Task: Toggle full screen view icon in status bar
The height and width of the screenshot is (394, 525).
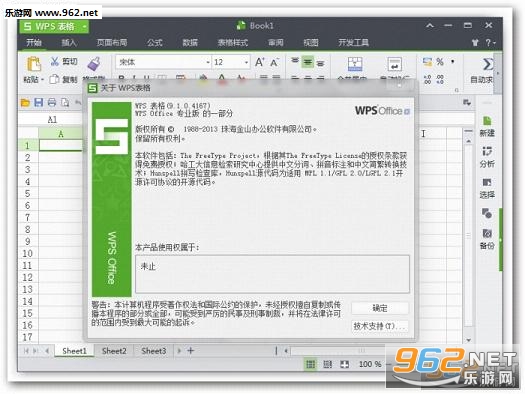Action: click(x=345, y=364)
